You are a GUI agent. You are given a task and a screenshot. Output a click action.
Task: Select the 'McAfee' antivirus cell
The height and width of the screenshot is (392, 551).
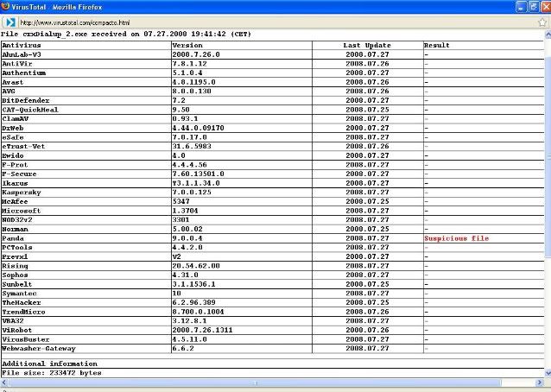tap(86, 201)
